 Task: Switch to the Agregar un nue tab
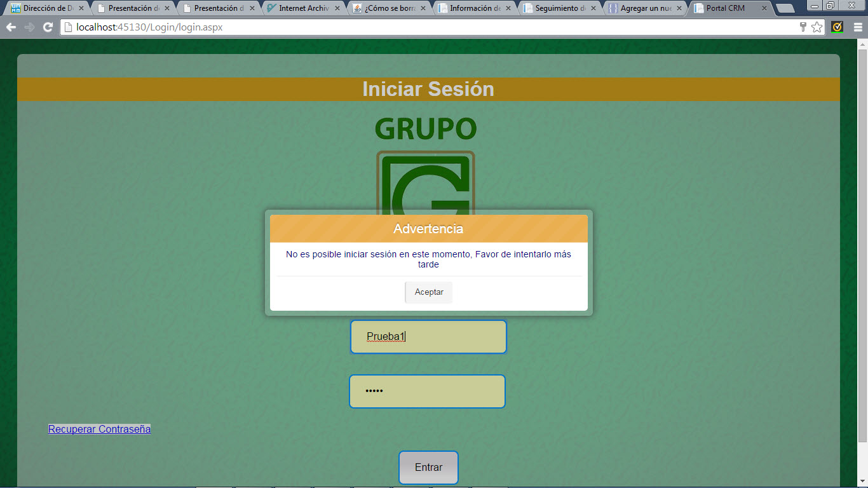645,9
